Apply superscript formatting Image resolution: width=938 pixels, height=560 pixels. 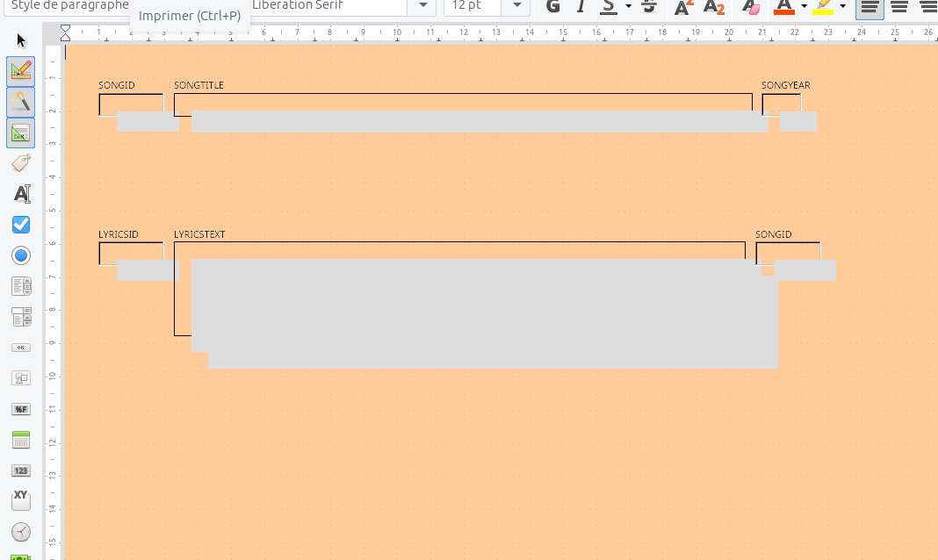point(683,6)
